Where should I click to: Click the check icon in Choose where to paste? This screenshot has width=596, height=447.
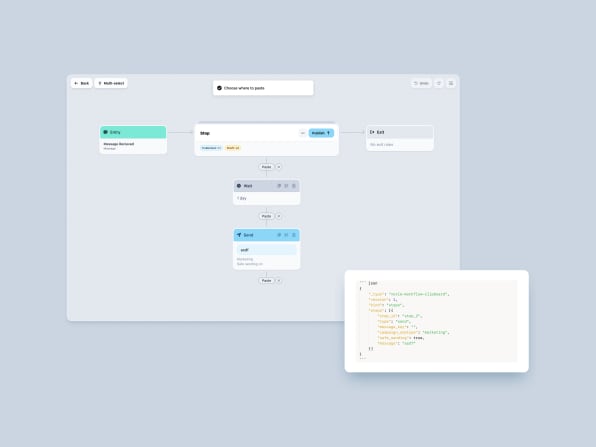point(219,88)
